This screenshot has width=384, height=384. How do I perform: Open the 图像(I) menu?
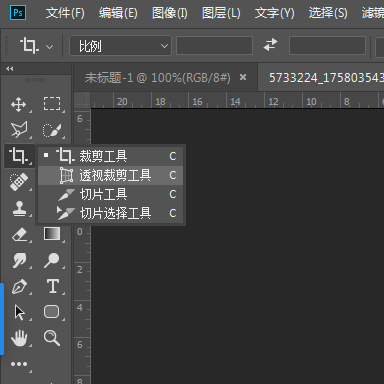[x=170, y=13]
